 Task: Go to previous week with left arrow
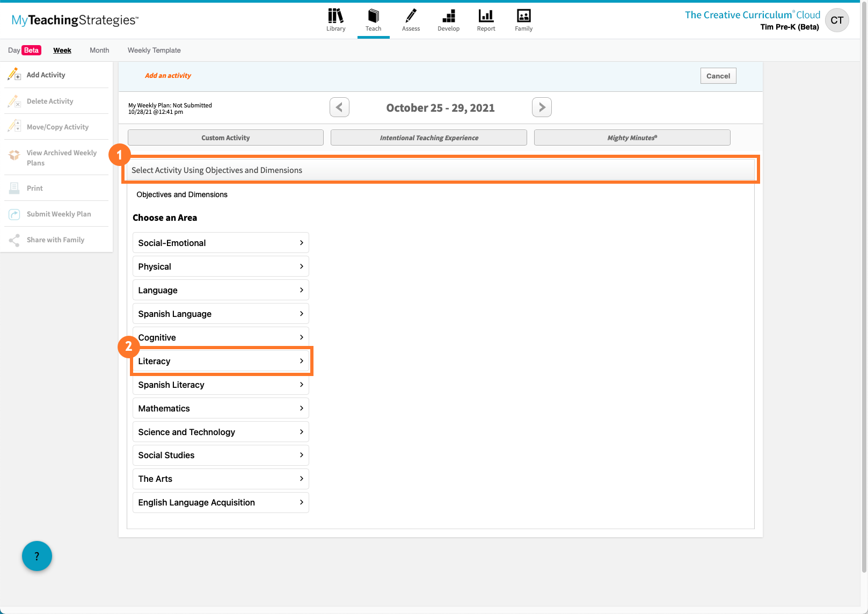pyautogui.click(x=339, y=107)
